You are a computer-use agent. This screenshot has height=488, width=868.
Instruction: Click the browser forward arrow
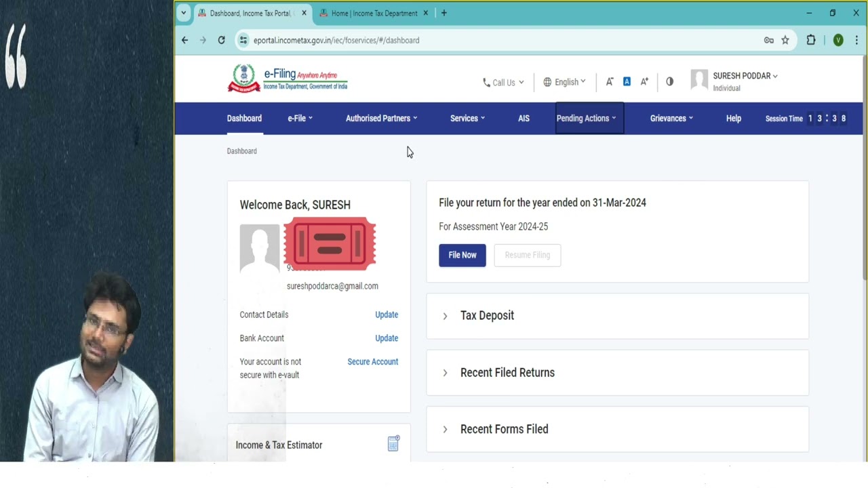(x=203, y=40)
